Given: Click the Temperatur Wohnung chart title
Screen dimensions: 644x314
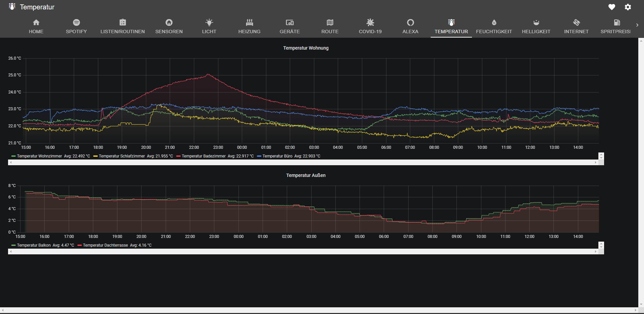Looking at the screenshot, I should 306,48.
